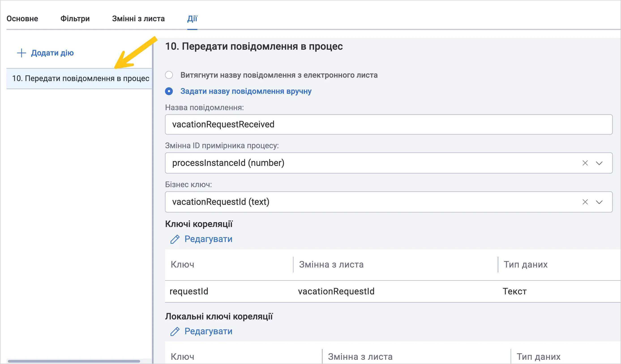Click Тип даних header in Ключі кореляції table
Screen dimensions: 621x364
(525, 265)
